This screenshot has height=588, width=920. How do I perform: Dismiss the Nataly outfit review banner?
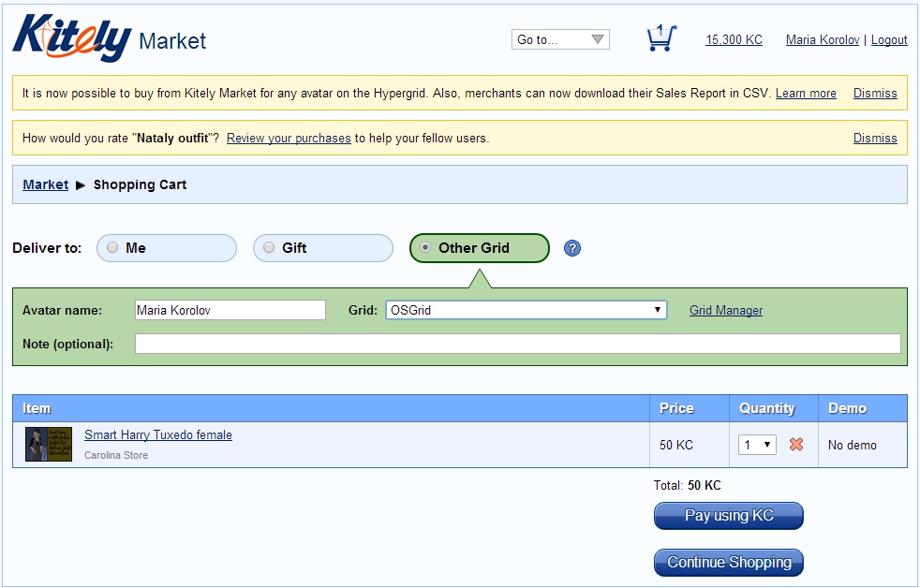[875, 139]
